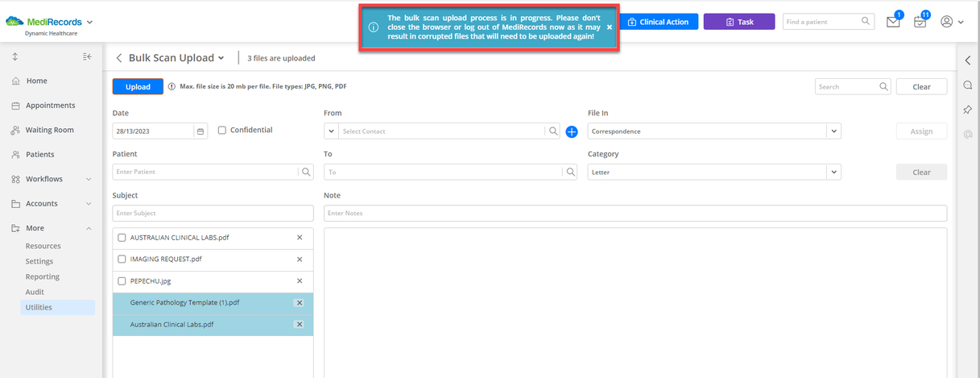Open the practice switcher chevron beside MediRecords
The width and height of the screenshot is (980, 378).
89,23
